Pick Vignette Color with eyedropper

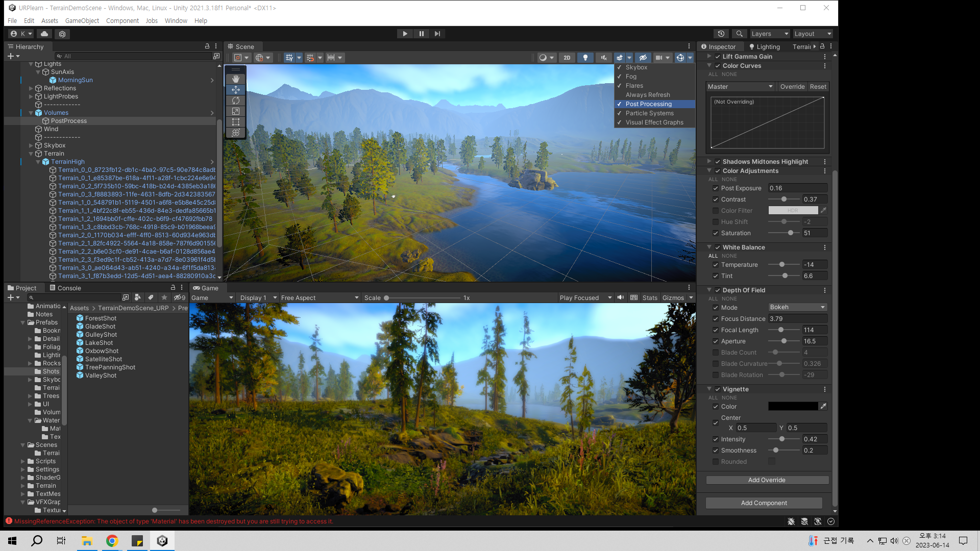point(823,406)
